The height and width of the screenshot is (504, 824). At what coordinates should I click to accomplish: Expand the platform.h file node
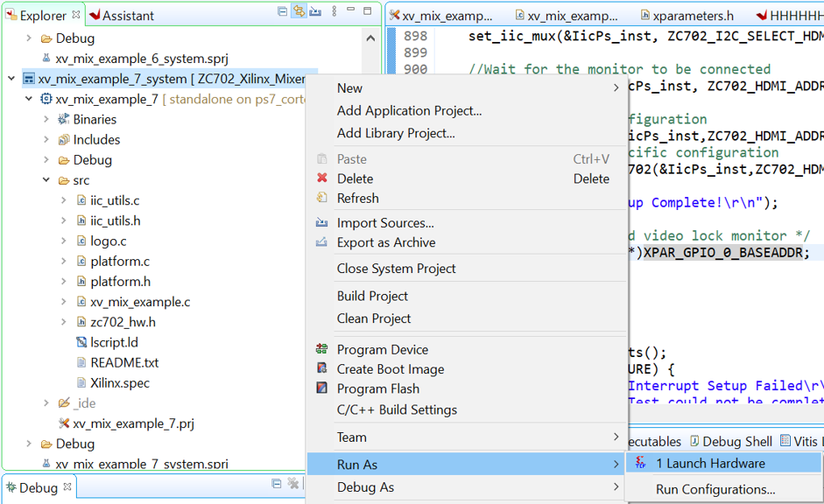tap(64, 282)
